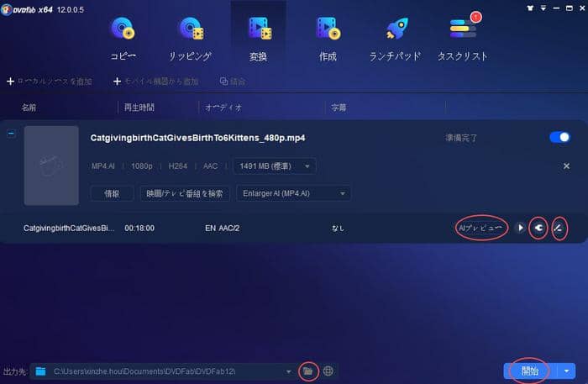Click the オーディオ column header
The height and width of the screenshot is (384, 588).
[223, 108]
